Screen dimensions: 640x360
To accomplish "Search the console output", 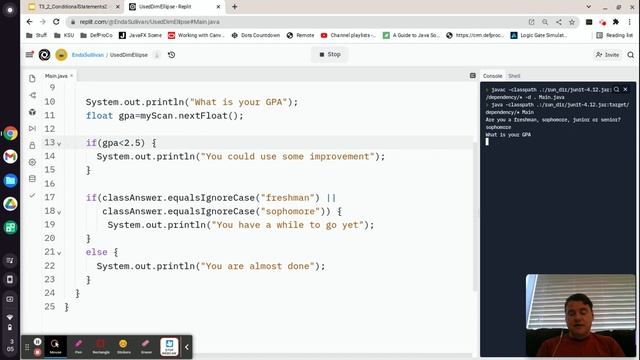I will (616, 89).
